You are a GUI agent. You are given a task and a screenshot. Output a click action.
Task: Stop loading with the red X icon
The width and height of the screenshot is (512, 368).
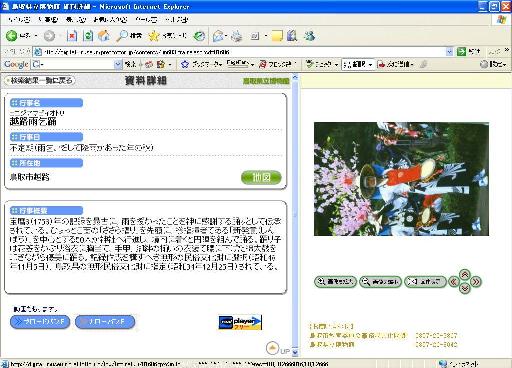point(72,36)
